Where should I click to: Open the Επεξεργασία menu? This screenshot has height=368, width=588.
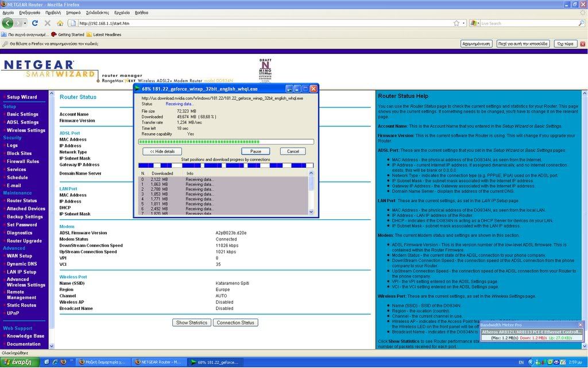click(30, 13)
